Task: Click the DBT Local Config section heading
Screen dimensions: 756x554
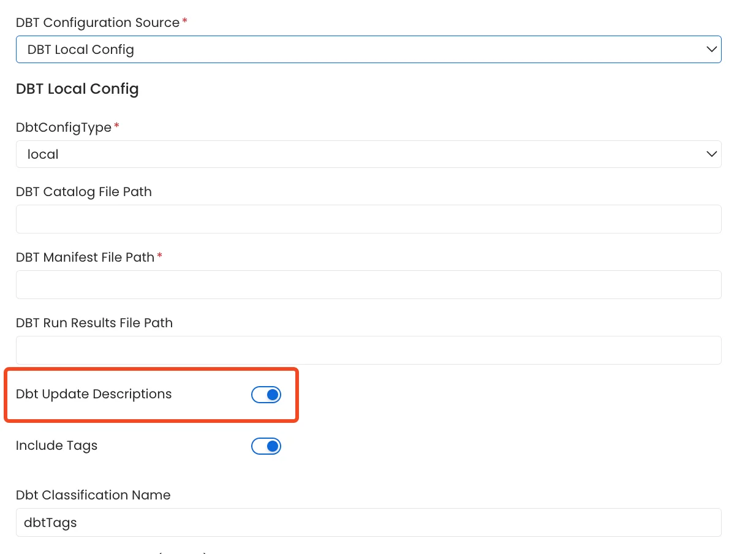Action: click(77, 89)
